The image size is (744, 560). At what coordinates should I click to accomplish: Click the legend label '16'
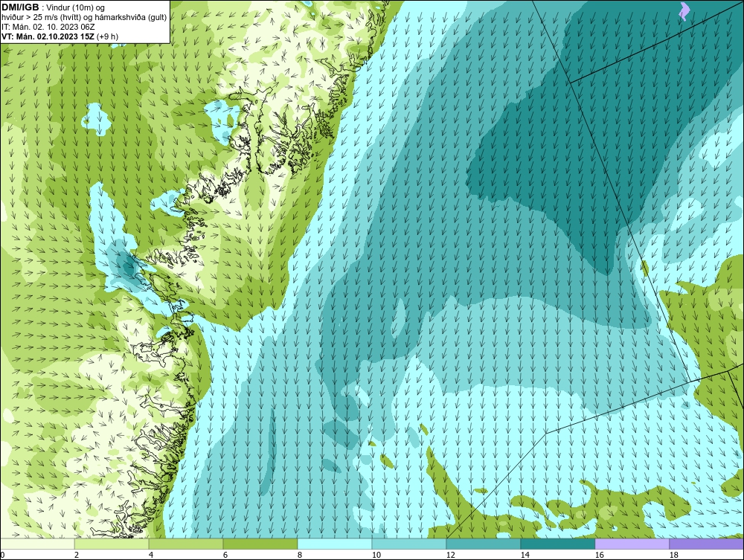point(599,555)
